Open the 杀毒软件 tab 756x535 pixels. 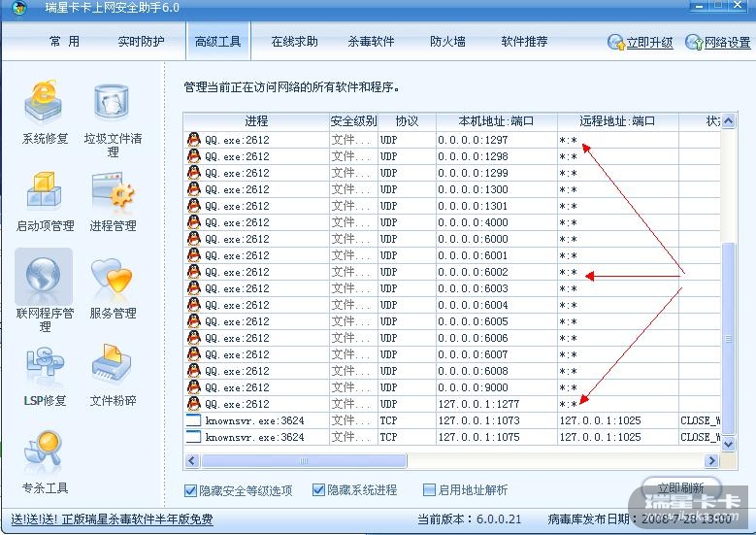tap(372, 42)
